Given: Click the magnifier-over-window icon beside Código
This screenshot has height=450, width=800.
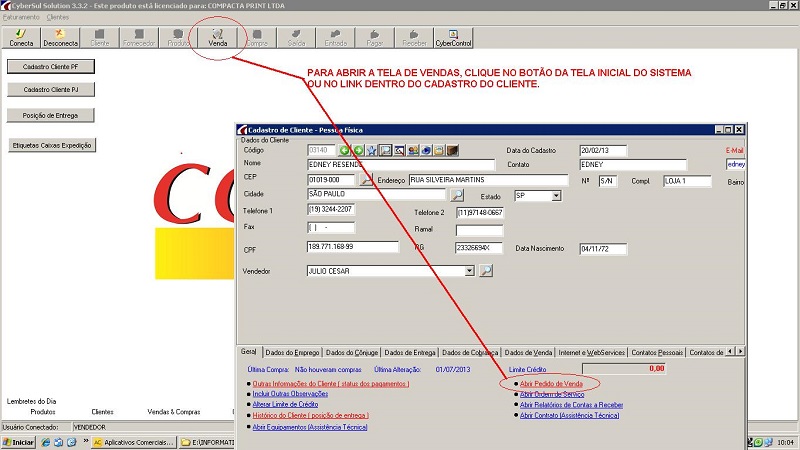Looking at the screenshot, I should 399,151.
